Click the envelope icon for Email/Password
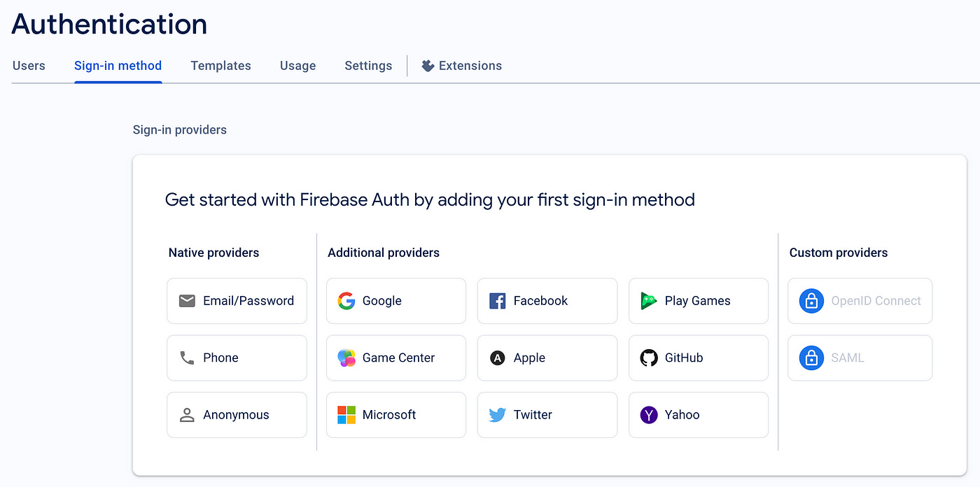 click(x=187, y=301)
